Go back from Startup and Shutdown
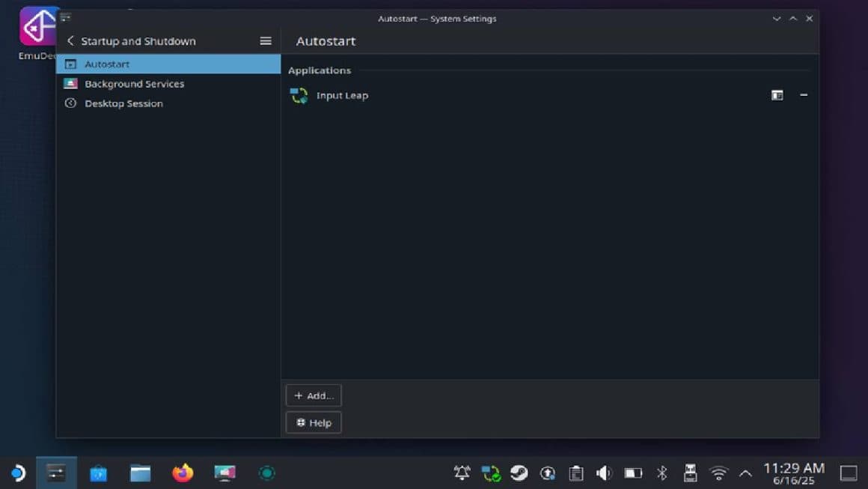 coord(70,41)
